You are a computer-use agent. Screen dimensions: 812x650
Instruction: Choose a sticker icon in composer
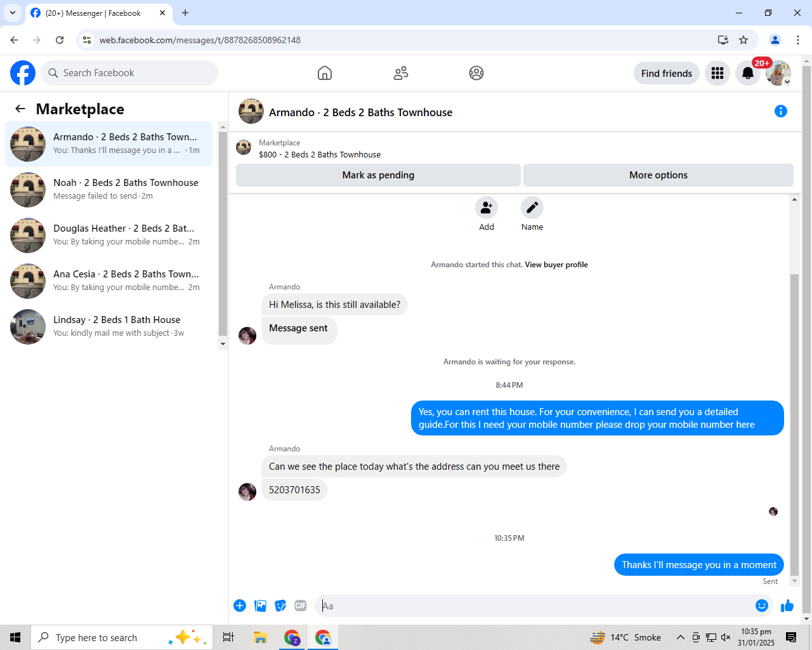(280, 606)
